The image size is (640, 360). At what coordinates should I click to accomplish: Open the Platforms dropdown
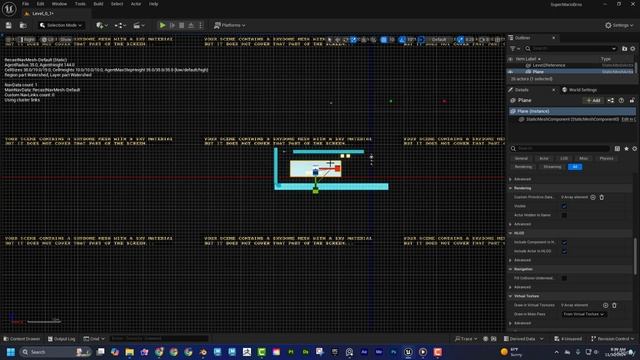(x=230, y=25)
